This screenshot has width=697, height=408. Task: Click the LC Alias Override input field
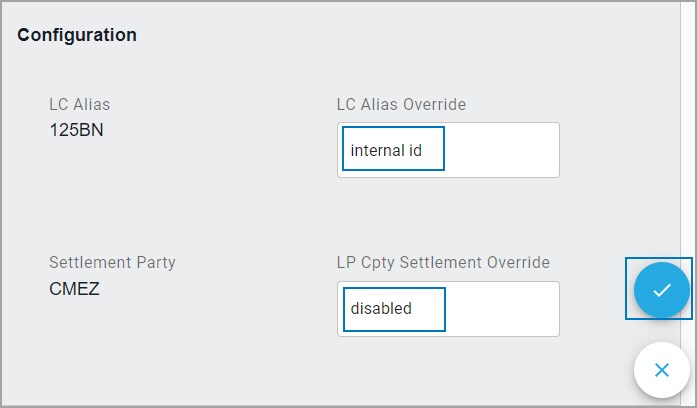tap(448, 150)
